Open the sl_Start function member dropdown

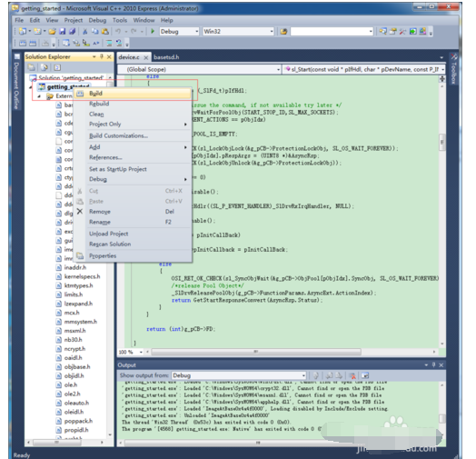coord(442,70)
